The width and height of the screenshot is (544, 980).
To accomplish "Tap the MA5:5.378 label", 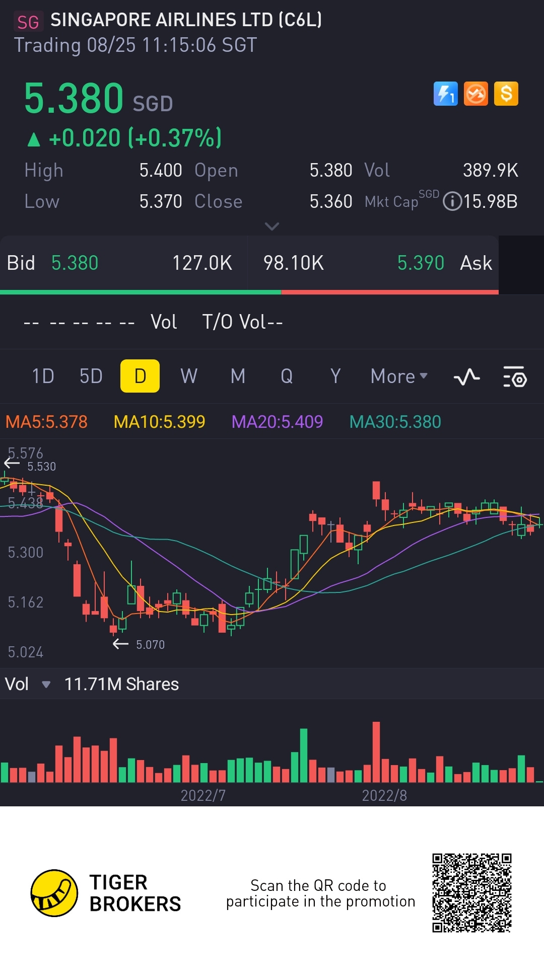I will tap(46, 422).
